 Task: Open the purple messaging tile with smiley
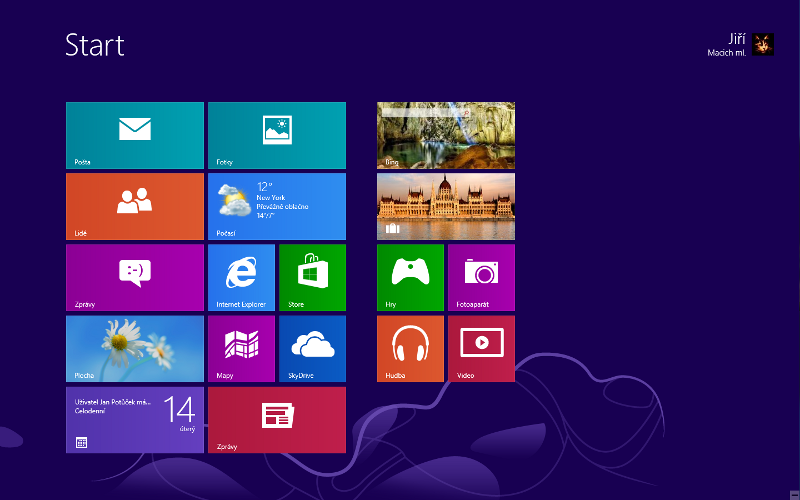(134, 277)
